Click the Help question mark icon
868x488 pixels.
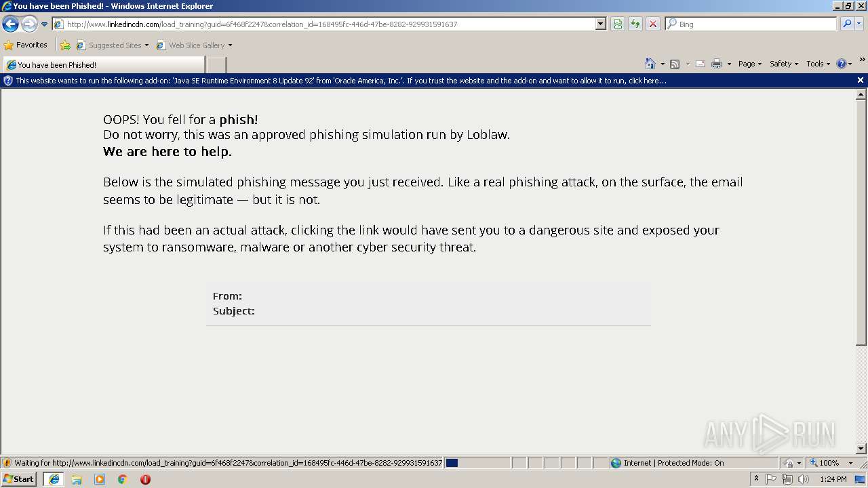tap(842, 64)
